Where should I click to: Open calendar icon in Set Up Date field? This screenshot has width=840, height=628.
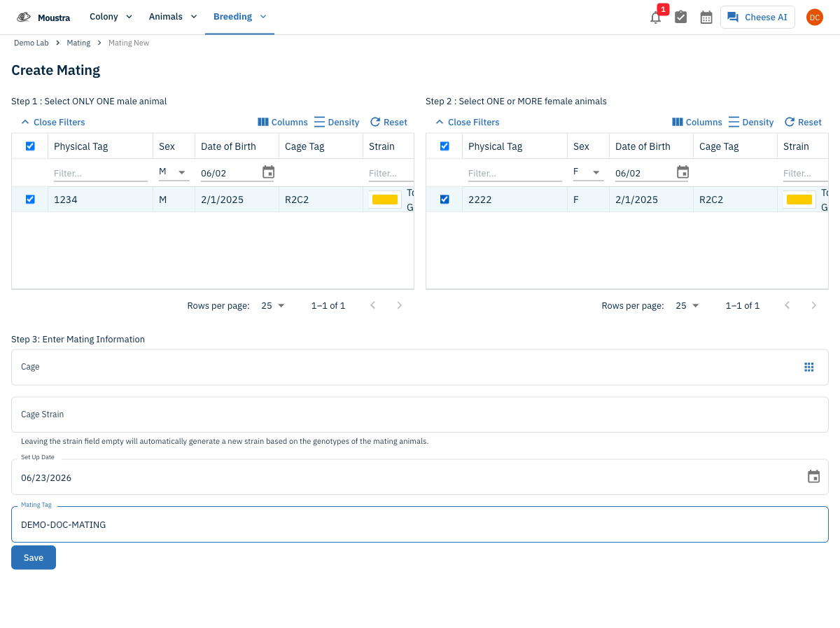(813, 477)
